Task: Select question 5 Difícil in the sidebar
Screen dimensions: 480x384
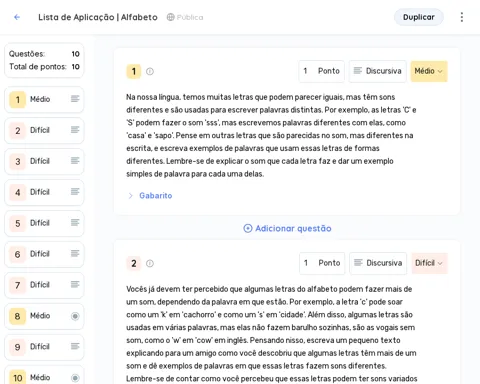Action: (44, 223)
